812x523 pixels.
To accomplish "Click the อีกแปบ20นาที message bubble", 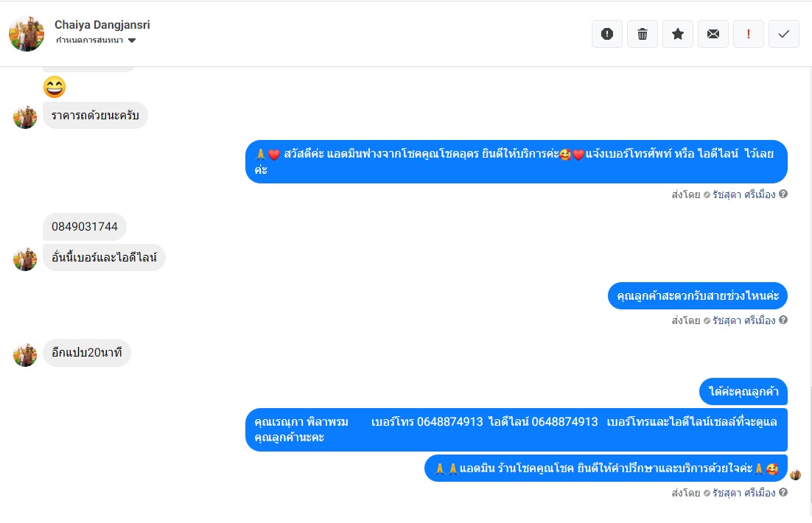I will click(x=86, y=353).
